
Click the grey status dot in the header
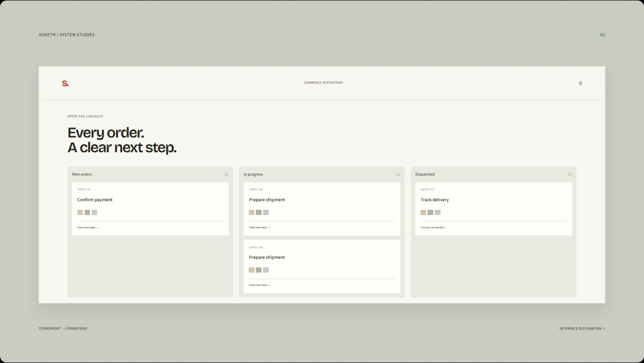pyautogui.click(x=580, y=83)
